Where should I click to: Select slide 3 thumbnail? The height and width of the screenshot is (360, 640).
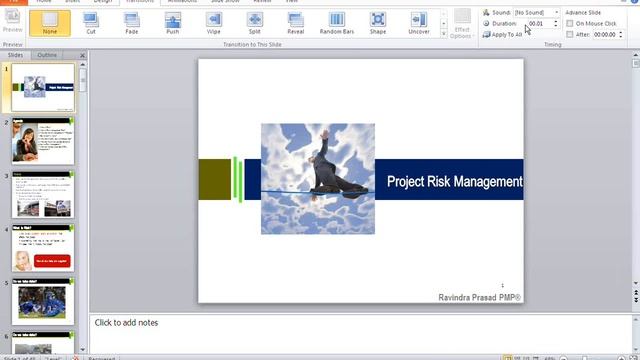pos(43,194)
